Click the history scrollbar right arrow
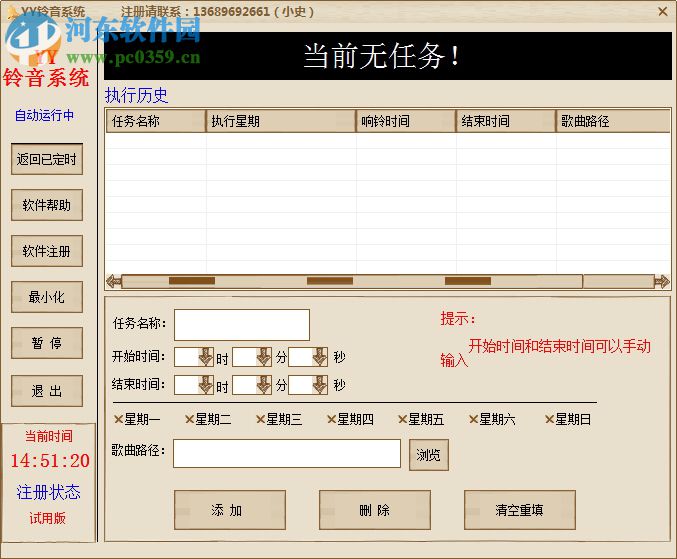The image size is (677, 559). (x=662, y=281)
